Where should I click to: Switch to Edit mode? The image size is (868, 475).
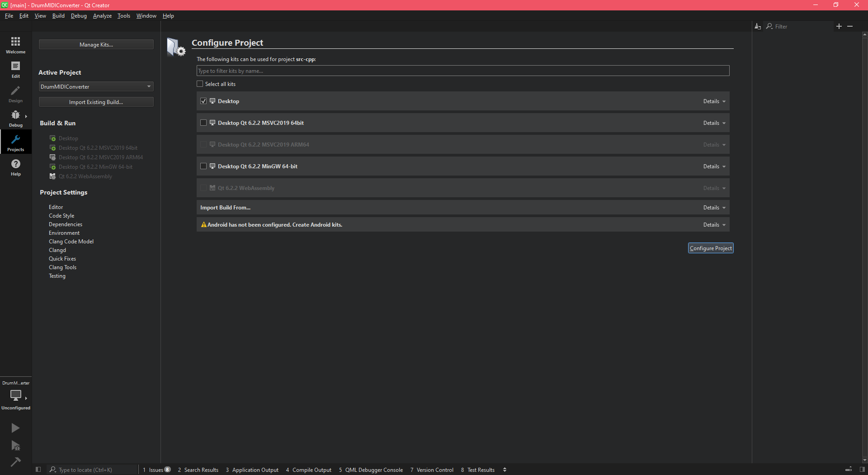[x=16, y=70]
